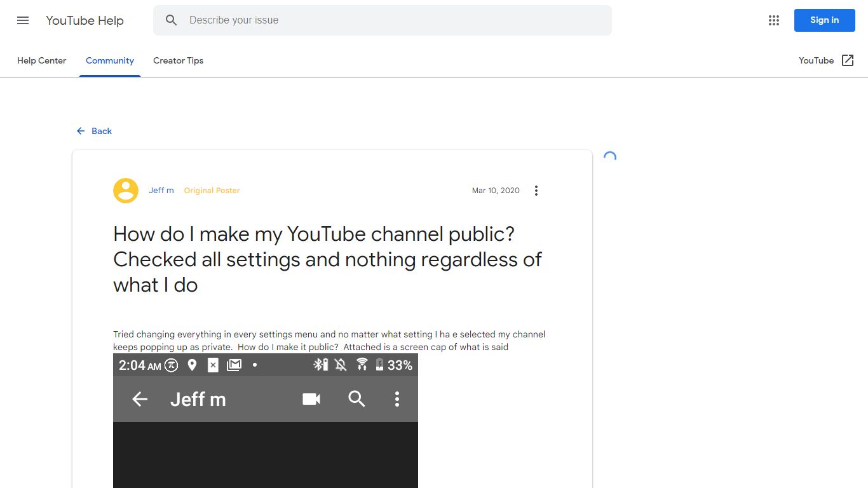The image size is (868, 488).
Task: Click the magnifier in the phone screenshot
Action: point(356,399)
